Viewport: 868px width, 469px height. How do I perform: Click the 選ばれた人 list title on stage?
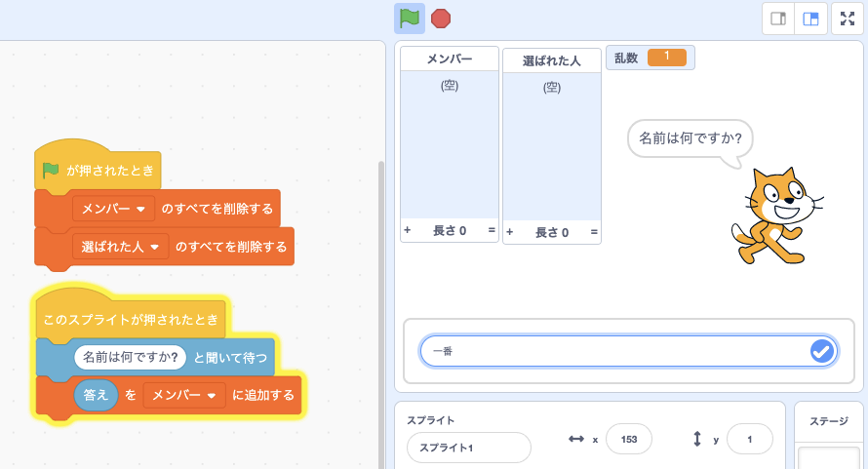(552, 60)
